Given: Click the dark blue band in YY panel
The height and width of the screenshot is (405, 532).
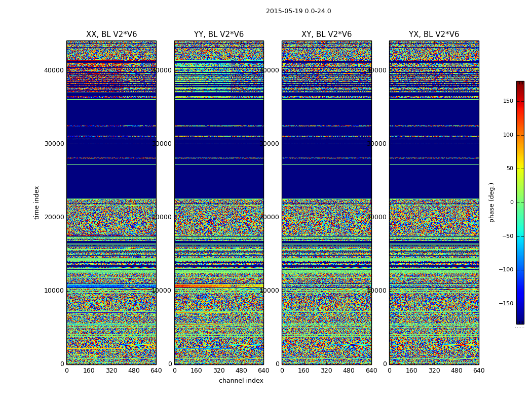Looking at the screenshot, I should 219,177.
